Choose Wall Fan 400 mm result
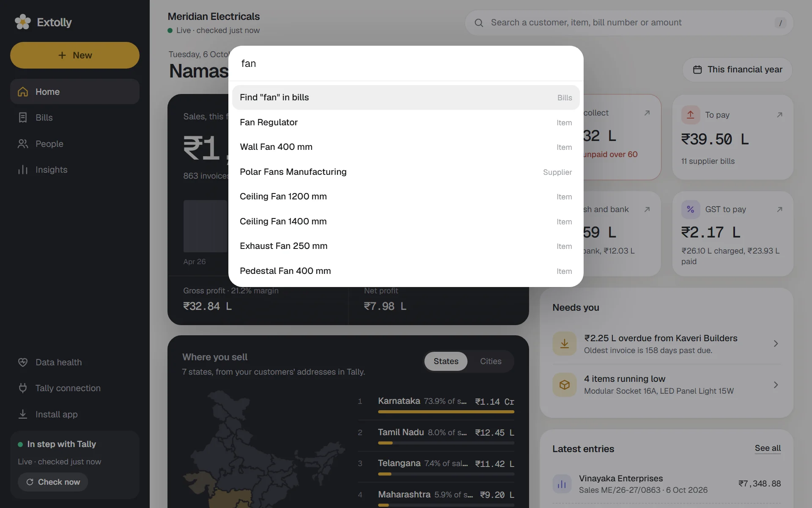 point(406,147)
